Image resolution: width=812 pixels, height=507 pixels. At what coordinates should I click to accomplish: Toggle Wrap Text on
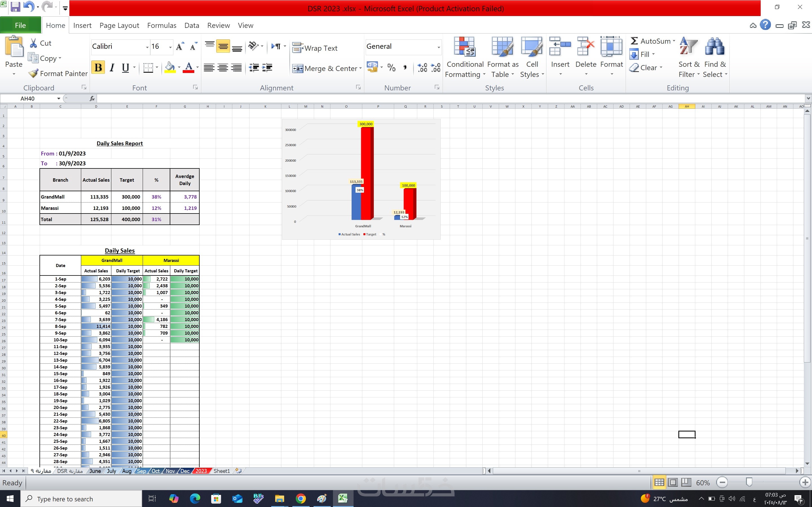click(314, 48)
